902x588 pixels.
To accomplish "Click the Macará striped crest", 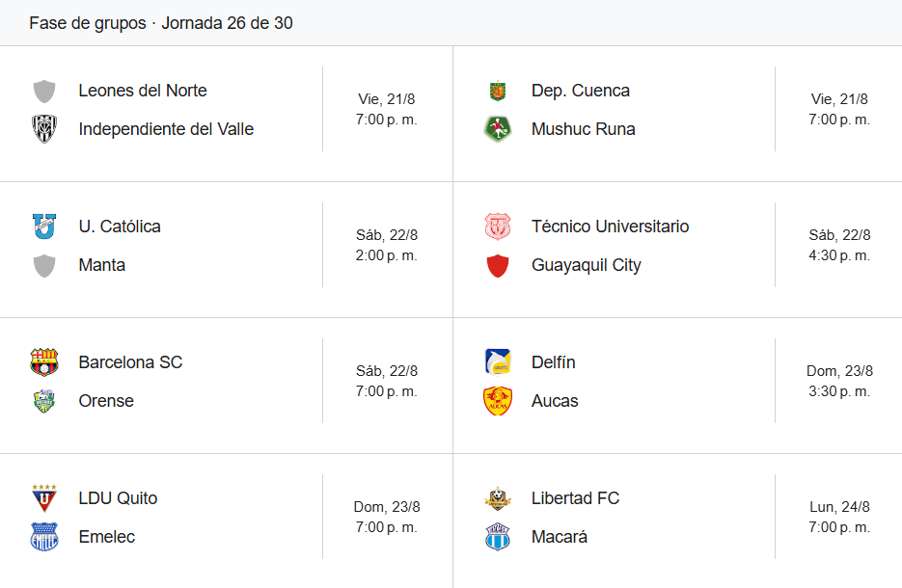I will click(x=498, y=536).
